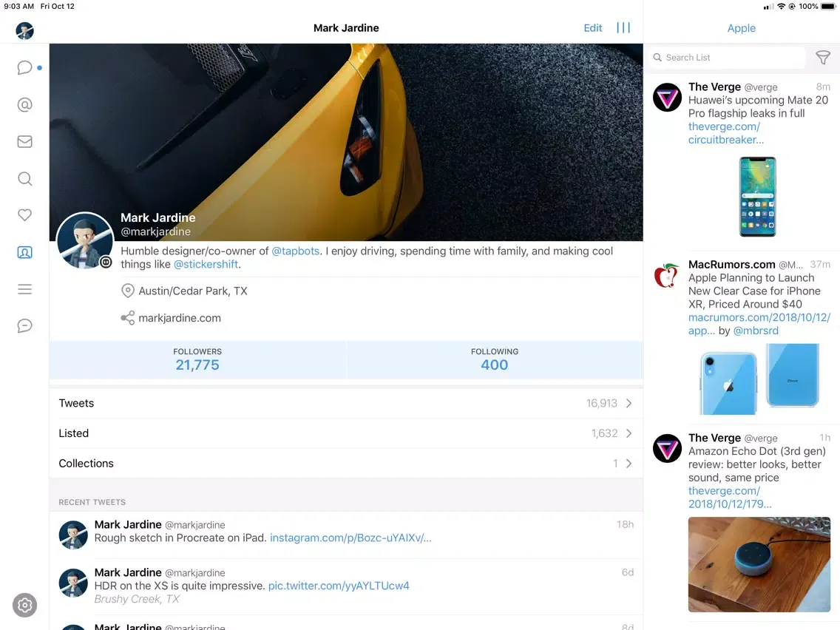Toggle the column layout icon next to Edit
This screenshot has height=630, width=840.
623,28
